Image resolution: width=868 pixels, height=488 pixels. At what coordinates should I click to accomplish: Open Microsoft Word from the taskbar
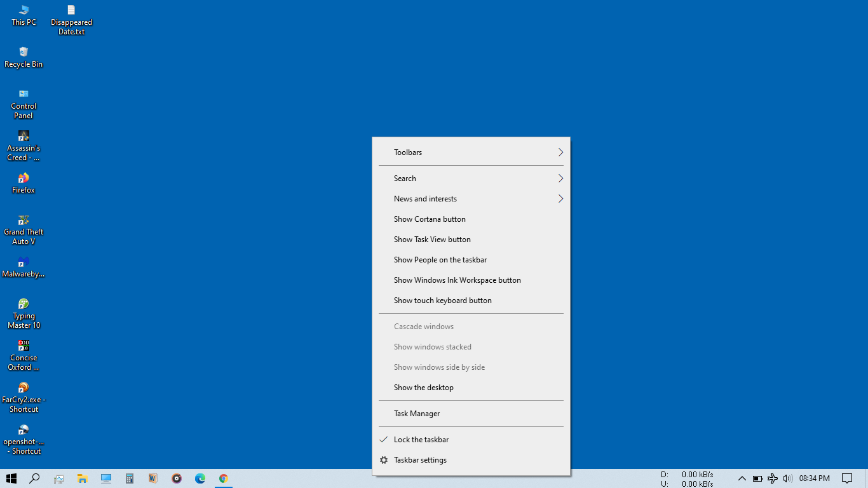point(153,478)
